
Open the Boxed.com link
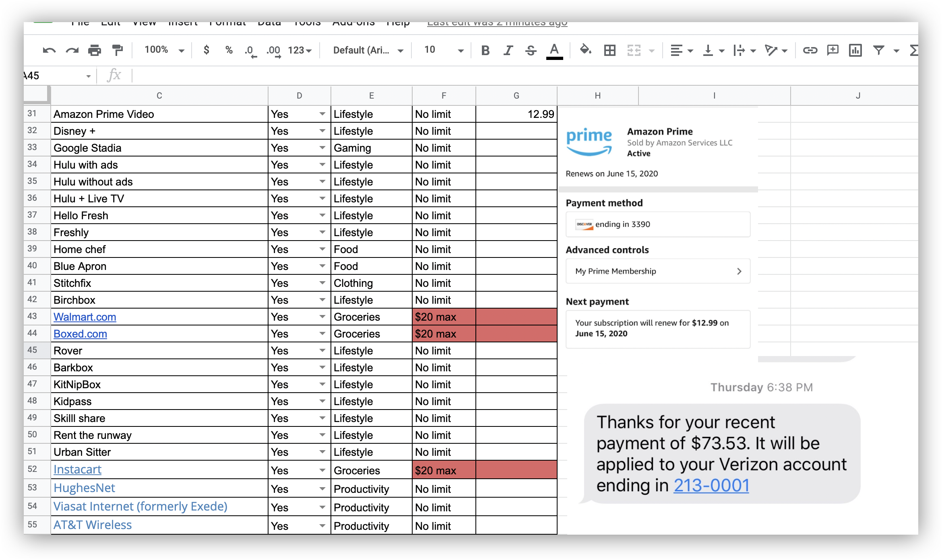(x=80, y=334)
